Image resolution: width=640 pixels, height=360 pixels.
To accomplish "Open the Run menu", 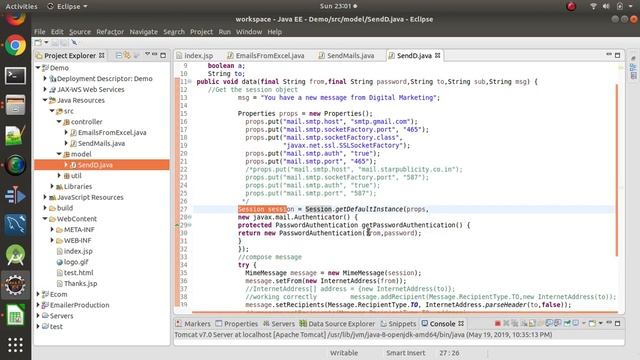I will [224, 31].
